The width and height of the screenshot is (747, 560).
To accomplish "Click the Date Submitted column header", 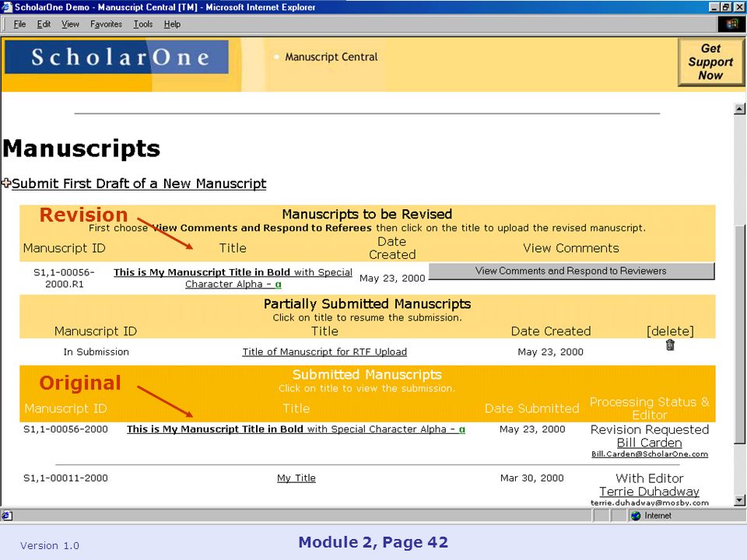I will click(x=532, y=408).
